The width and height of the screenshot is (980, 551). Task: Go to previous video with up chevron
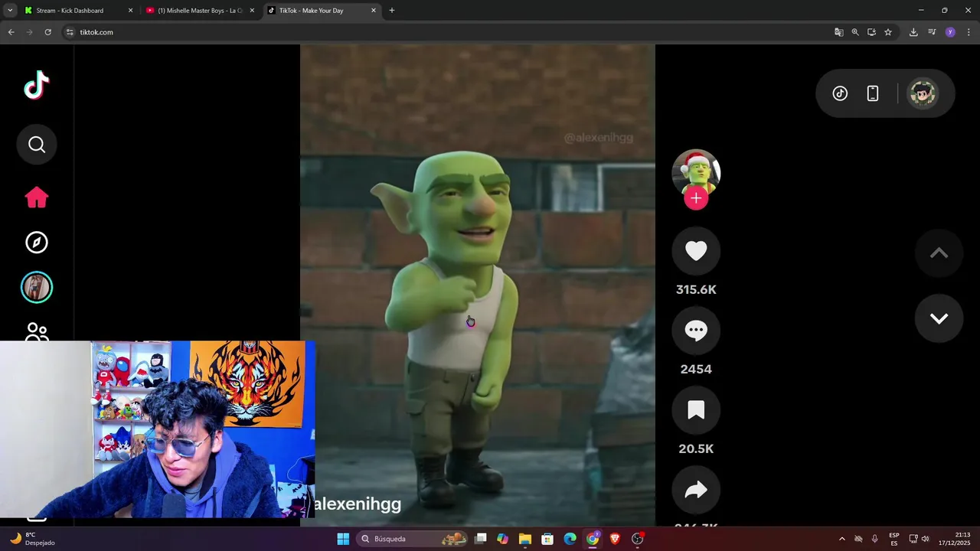coord(939,253)
